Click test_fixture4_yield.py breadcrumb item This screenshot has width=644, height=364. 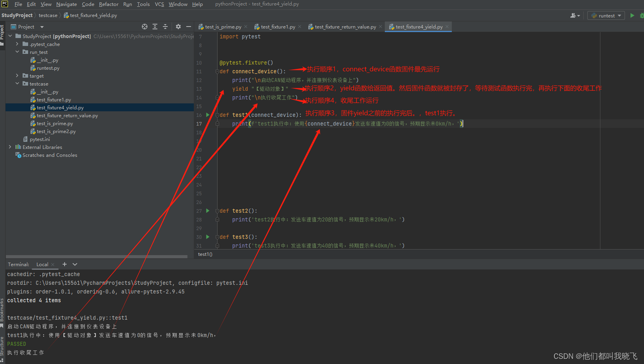[x=90, y=15]
